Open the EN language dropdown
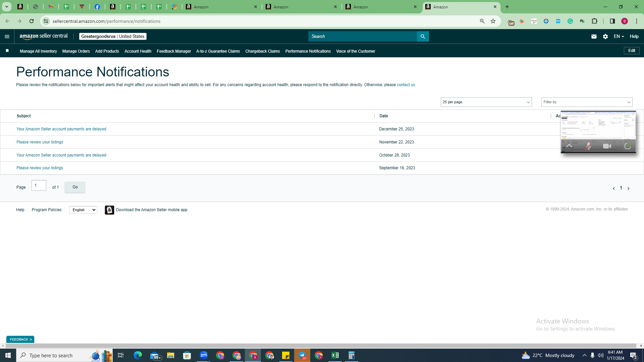 [619, 37]
